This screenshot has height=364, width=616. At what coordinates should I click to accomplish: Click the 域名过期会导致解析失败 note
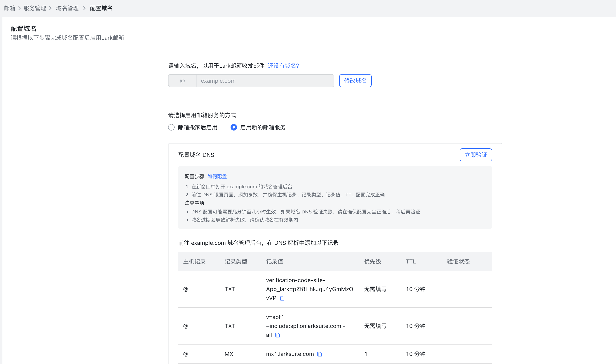245,220
